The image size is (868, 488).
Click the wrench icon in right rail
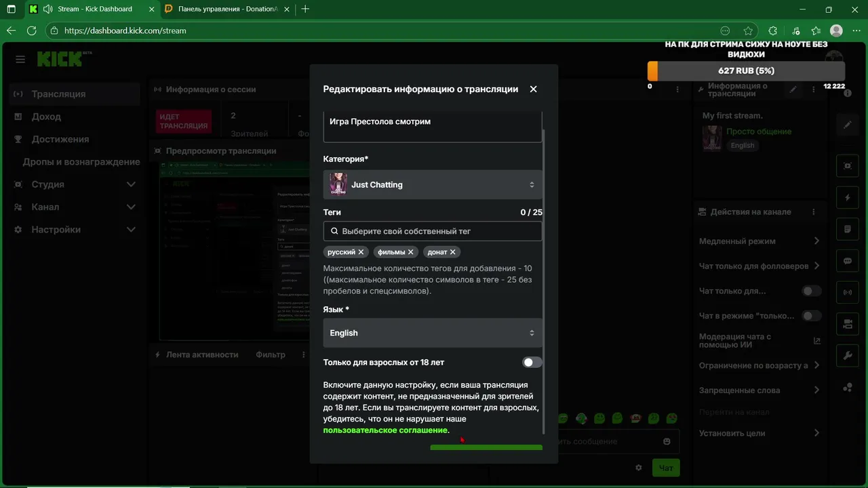848,356
